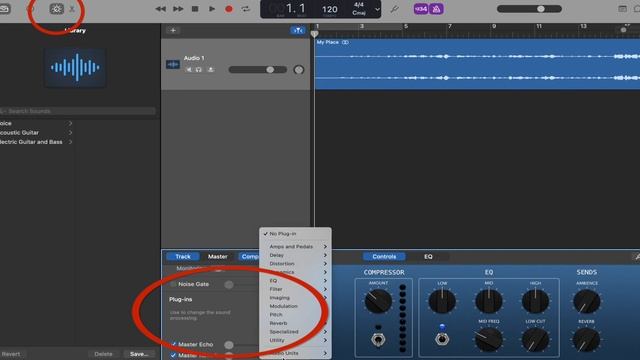Fast forward the project
Viewport: 640px width, 360px height.
tap(178, 9)
